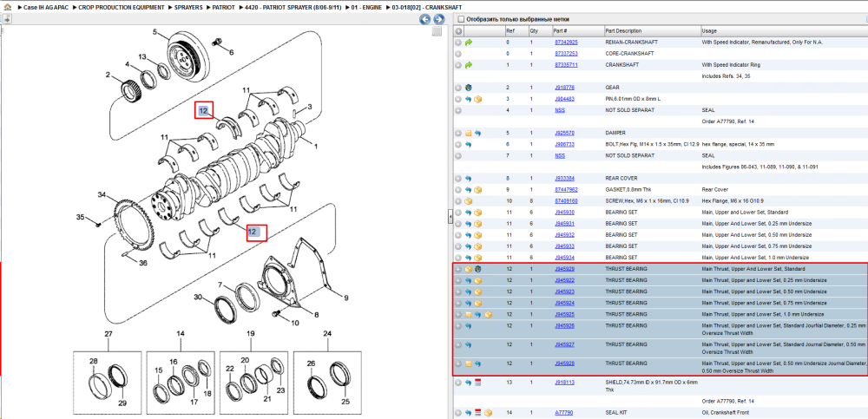Click the Usage column header
868x419 pixels.
pos(784,30)
